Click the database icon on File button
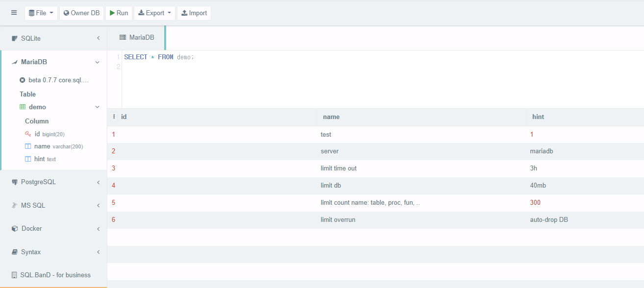The image size is (644, 288). tap(31, 13)
